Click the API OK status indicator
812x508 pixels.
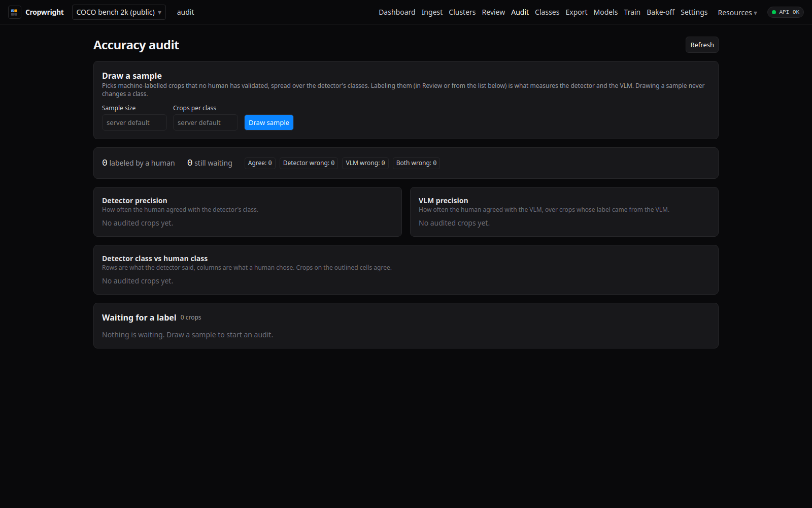[785, 12]
